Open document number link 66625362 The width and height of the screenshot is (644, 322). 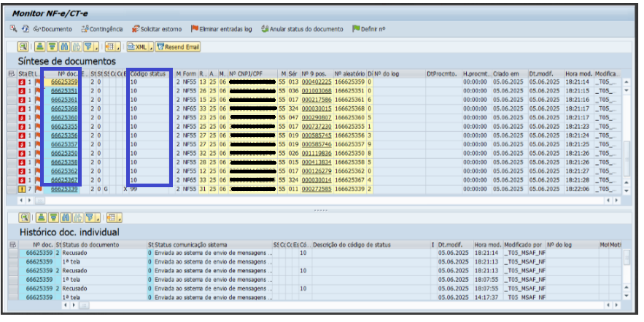coord(64,171)
